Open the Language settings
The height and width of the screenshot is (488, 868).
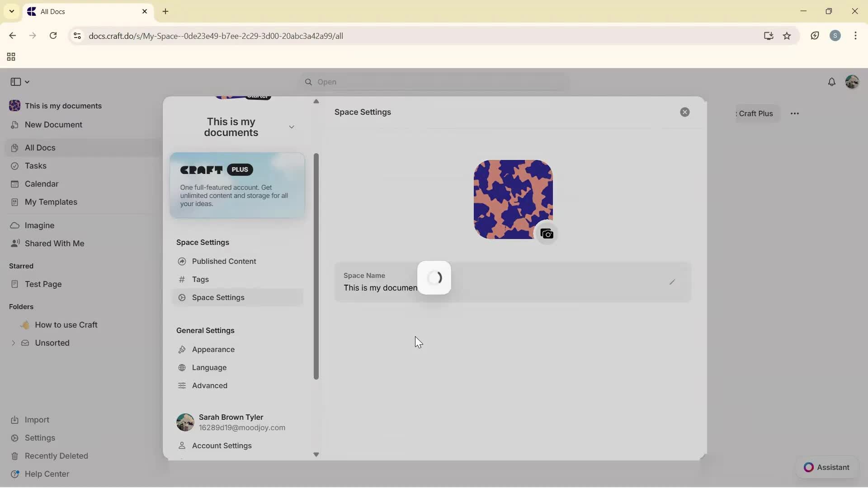click(209, 367)
